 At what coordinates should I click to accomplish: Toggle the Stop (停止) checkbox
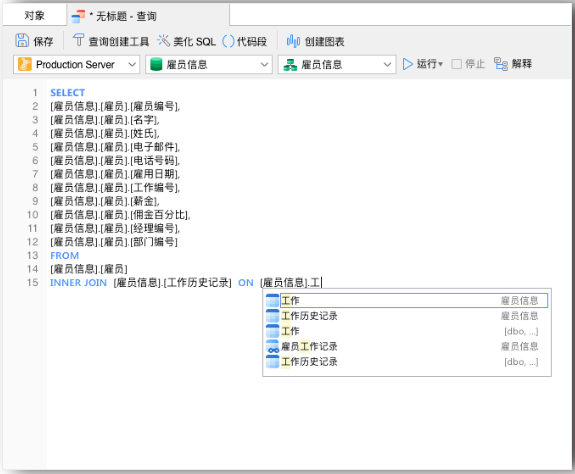coord(457,64)
